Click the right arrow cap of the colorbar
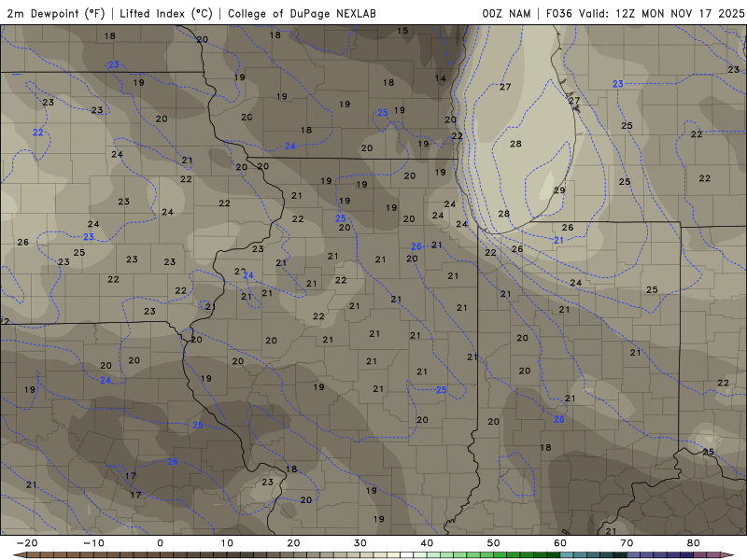The image size is (747, 560). pos(727,555)
